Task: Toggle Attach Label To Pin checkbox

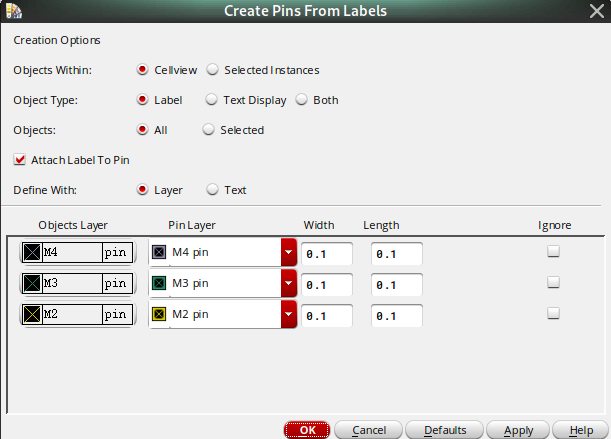Action: tap(20, 159)
